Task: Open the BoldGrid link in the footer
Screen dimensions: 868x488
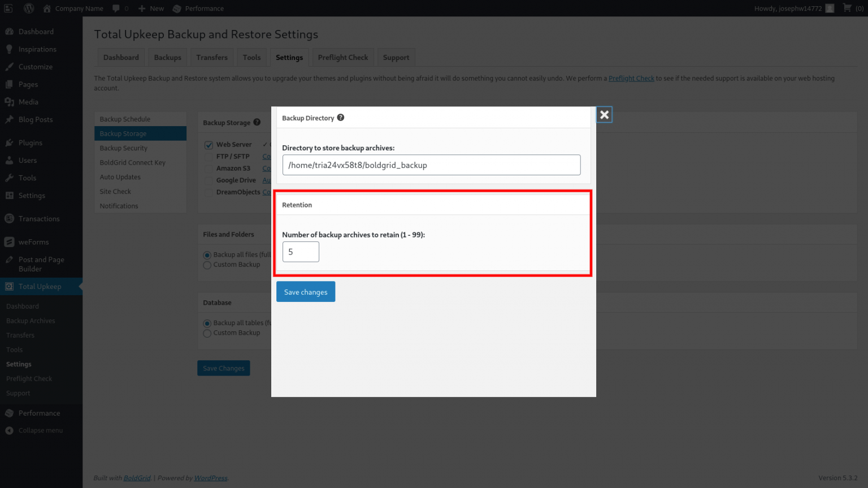Action: pos(136,478)
